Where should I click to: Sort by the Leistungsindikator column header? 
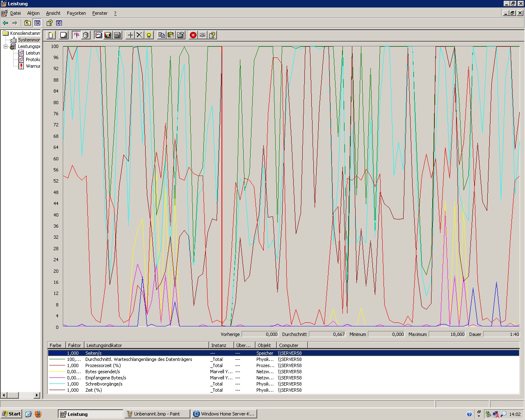(147, 345)
